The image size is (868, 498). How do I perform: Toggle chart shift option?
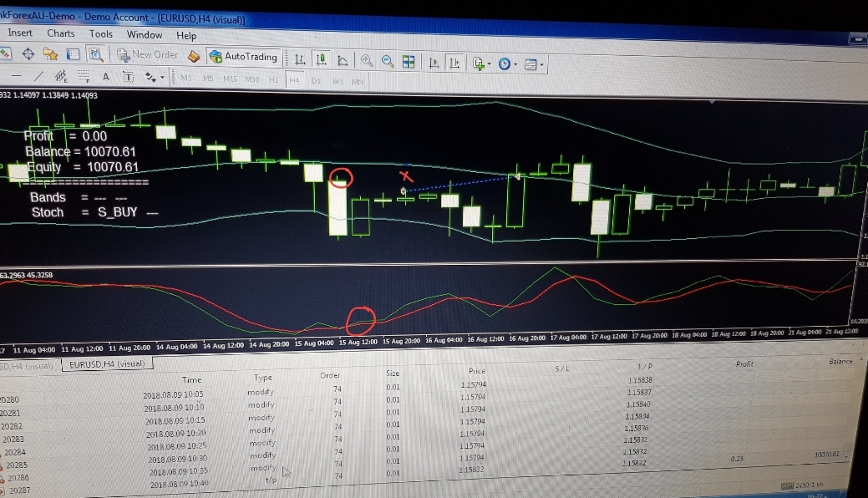tap(454, 63)
